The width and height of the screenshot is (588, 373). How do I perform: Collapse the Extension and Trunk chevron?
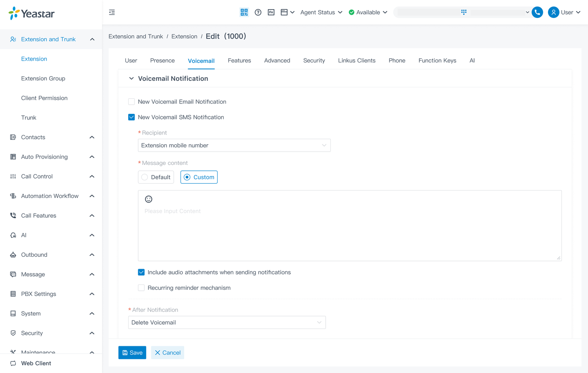[x=92, y=40]
